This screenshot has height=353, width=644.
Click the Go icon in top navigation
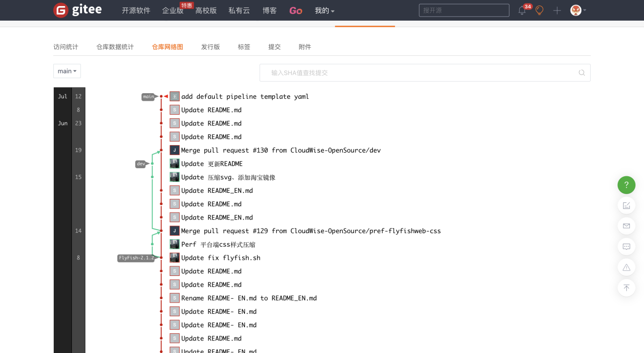tap(296, 11)
